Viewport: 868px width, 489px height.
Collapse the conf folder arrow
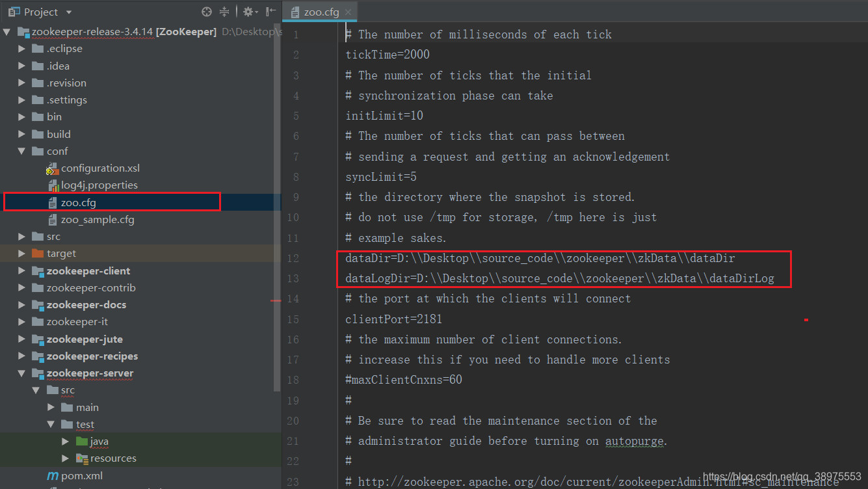[22, 151]
